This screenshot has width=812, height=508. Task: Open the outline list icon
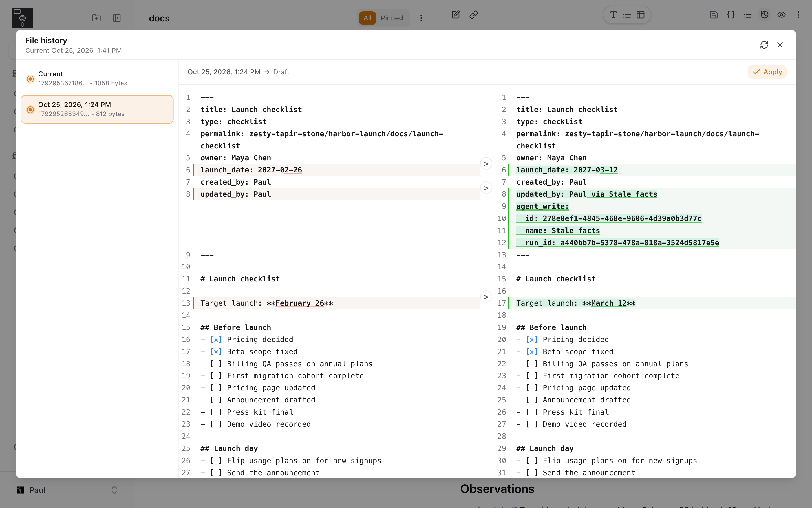(x=748, y=15)
